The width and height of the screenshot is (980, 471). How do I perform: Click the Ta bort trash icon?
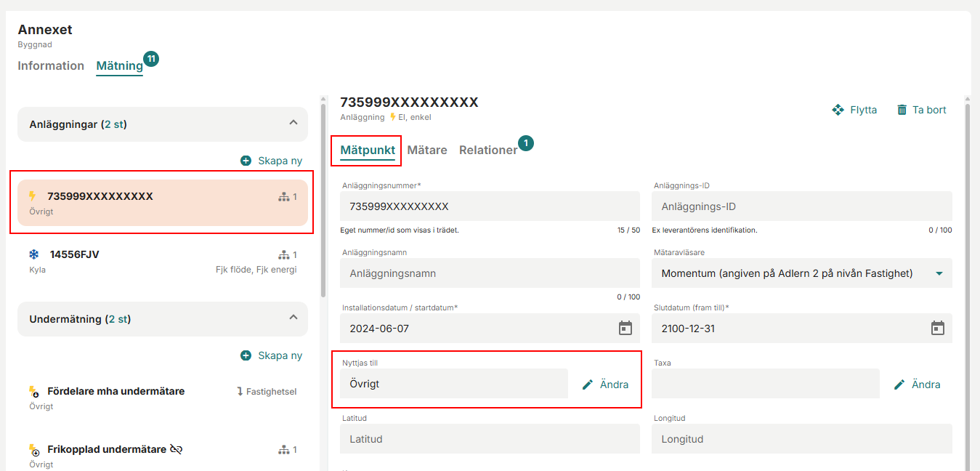coord(902,110)
